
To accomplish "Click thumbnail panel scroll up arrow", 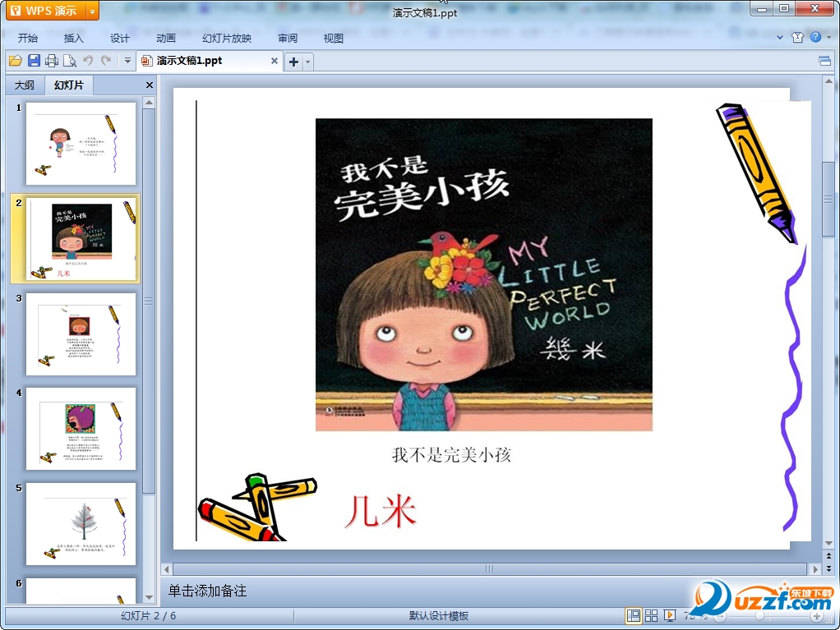I will click(x=150, y=102).
